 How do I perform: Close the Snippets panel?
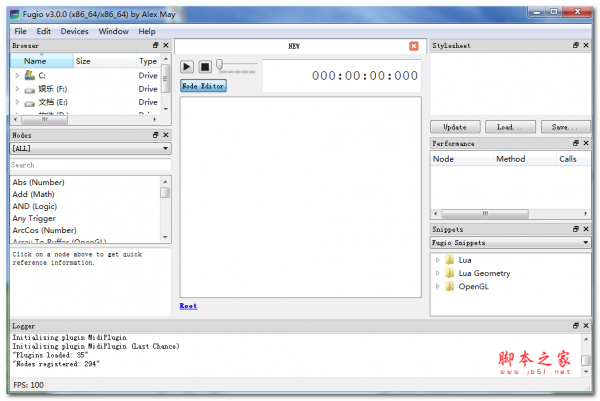click(586, 229)
